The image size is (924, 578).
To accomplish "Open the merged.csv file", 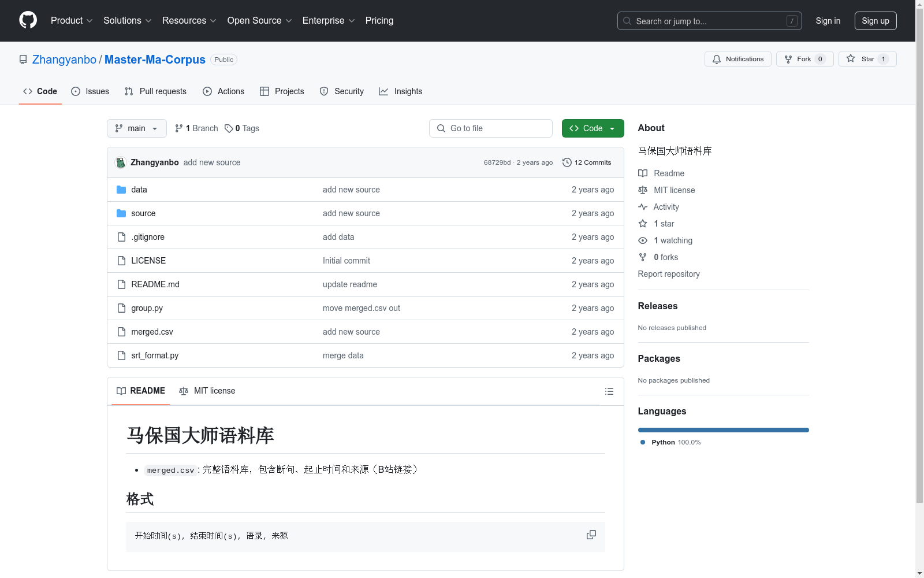I will coord(152,332).
